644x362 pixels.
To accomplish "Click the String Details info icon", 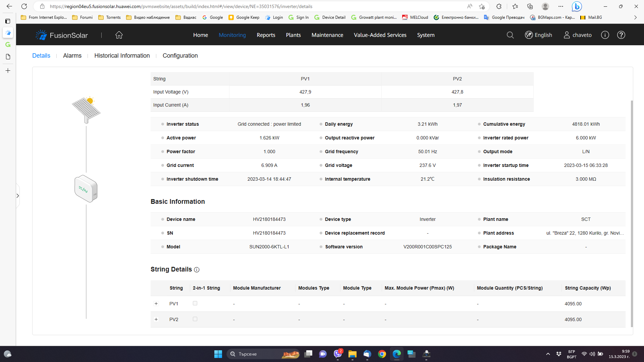I will [197, 270].
